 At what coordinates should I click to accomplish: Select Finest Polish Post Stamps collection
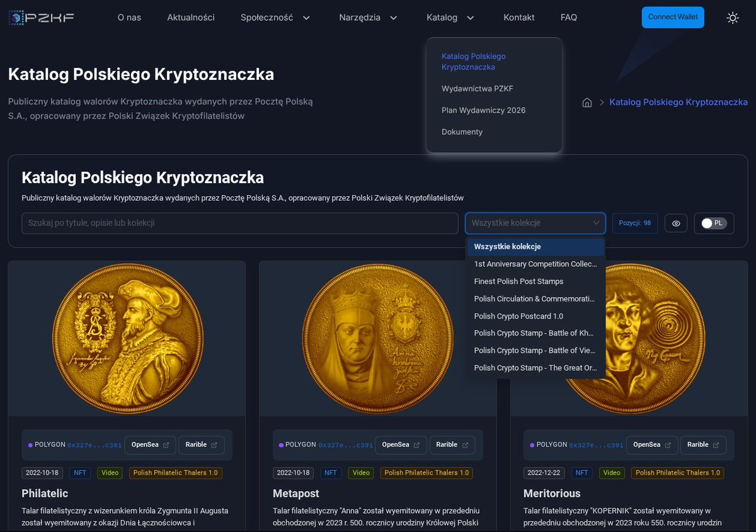(x=535, y=281)
